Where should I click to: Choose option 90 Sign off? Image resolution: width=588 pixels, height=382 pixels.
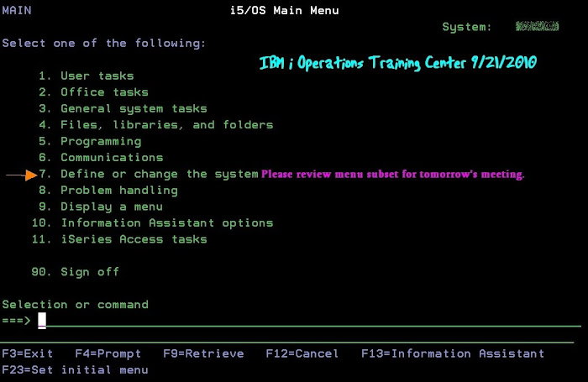(x=75, y=272)
